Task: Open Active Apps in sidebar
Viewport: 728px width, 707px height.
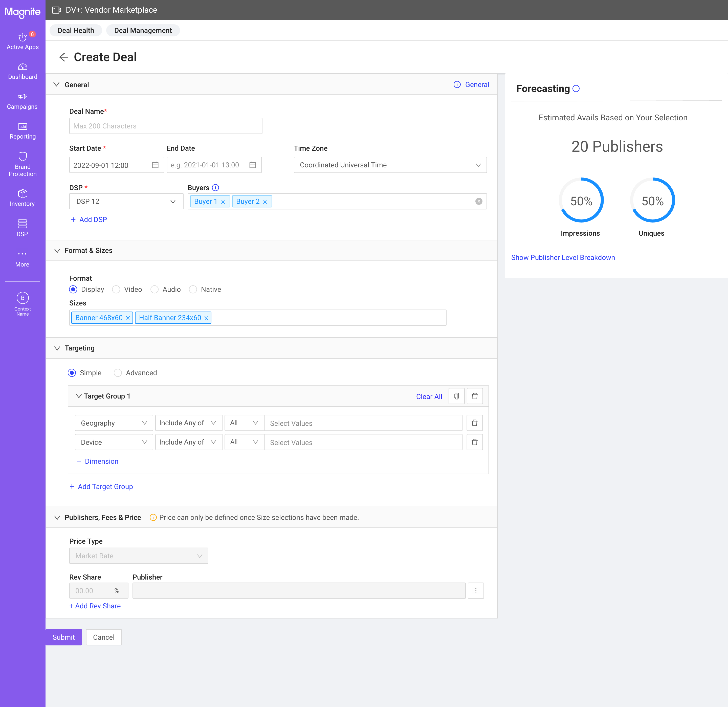Action: 23,41
